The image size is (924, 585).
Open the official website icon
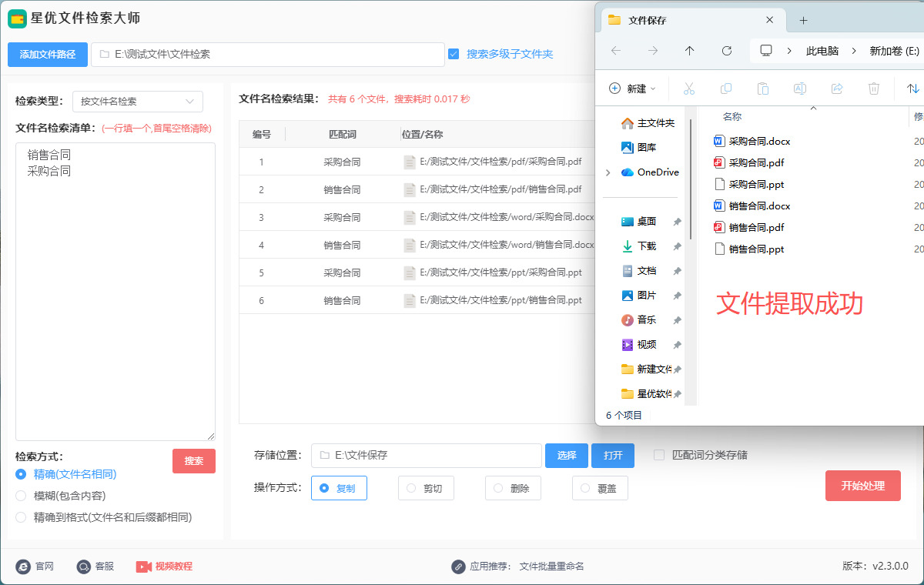(x=23, y=567)
